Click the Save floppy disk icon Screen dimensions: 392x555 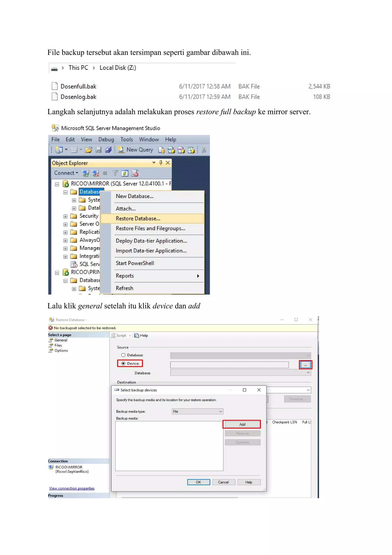98,150
